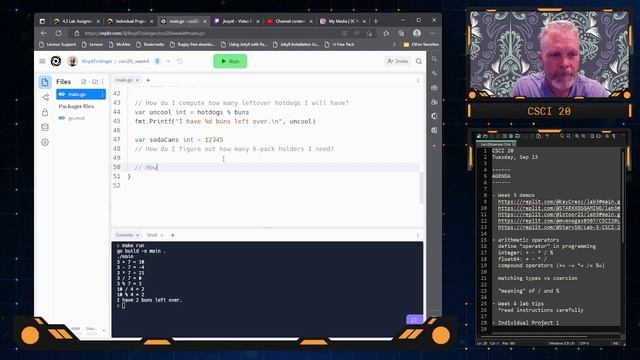640x360 pixels.
Task: Open the main.go row three-dot menu
Action: click(102, 94)
